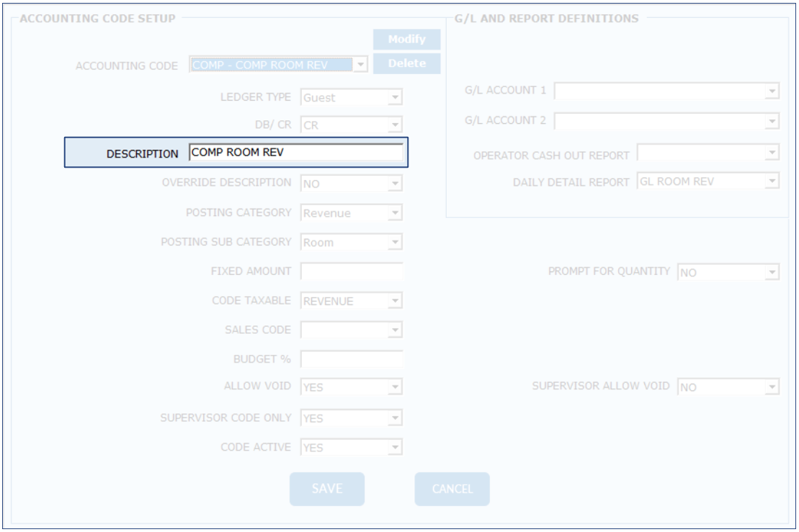Click the Fixed Amount input field

[351, 271]
